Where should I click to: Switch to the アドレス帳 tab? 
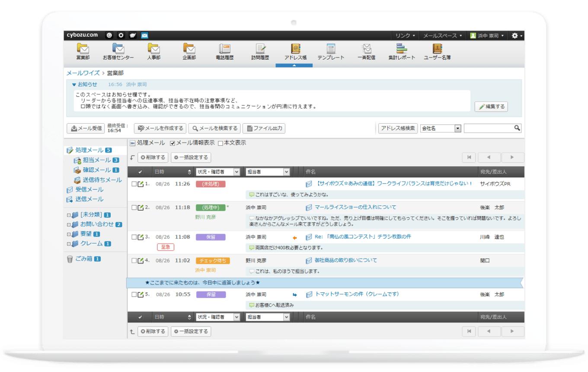click(296, 52)
